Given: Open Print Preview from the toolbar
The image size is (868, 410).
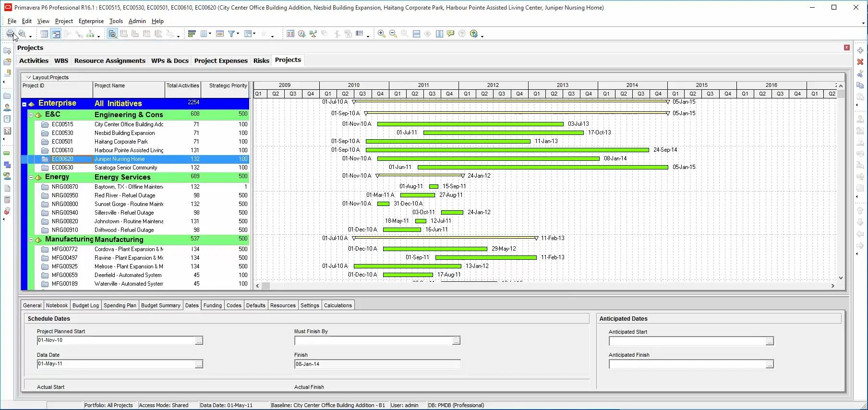Looking at the screenshot, I should pos(22,34).
